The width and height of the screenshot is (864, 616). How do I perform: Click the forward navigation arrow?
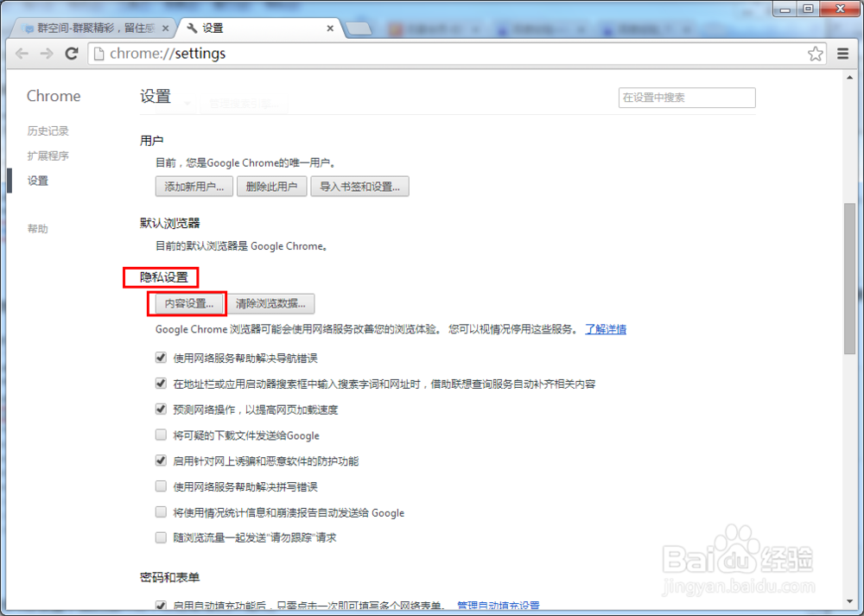pyautogui.click(x=47, y=54)
